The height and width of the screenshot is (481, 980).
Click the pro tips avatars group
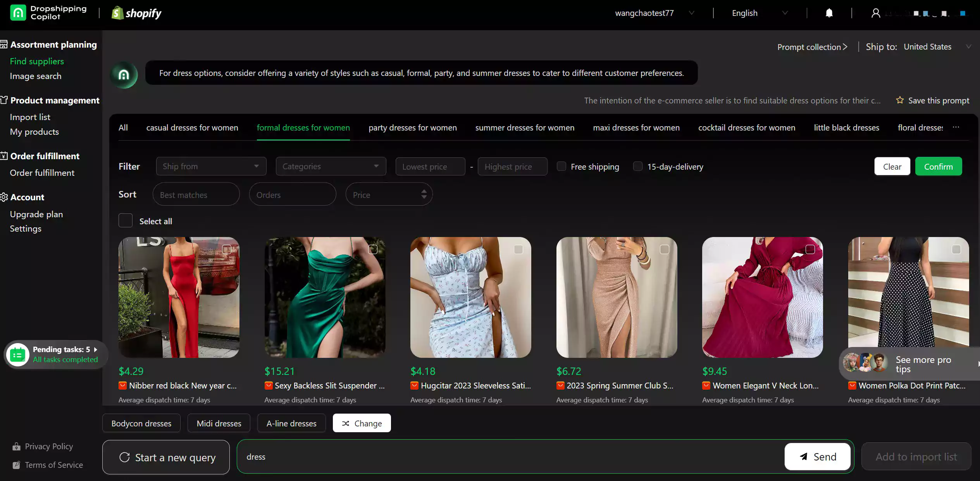(865, 363)
